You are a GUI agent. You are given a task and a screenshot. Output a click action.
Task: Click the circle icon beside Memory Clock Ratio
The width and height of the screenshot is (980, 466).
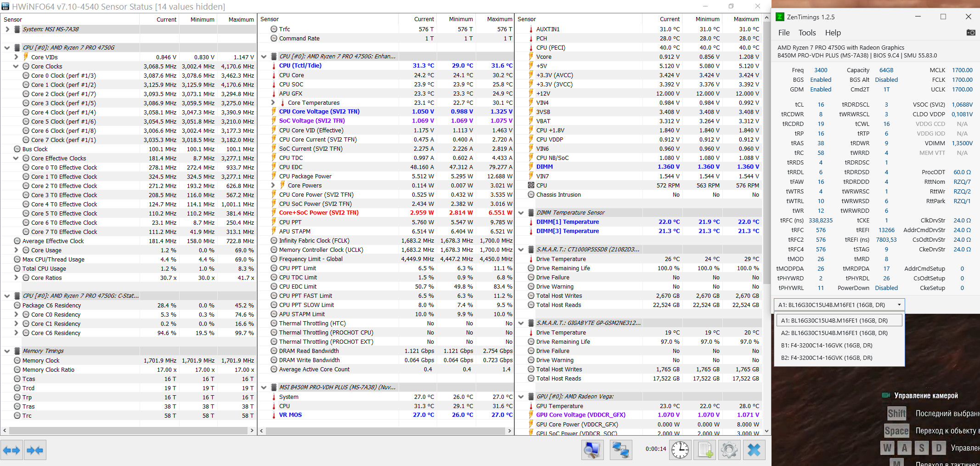coord(17,369)
